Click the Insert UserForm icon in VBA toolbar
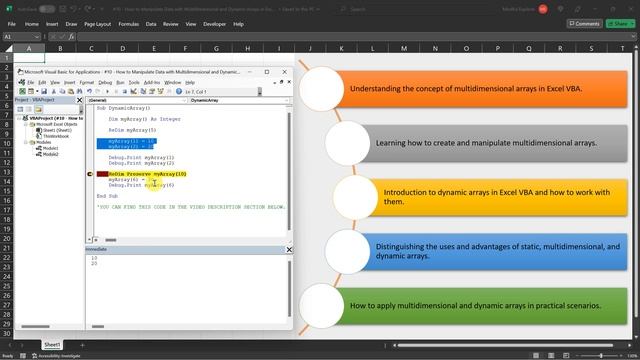 tap(31, 91)
